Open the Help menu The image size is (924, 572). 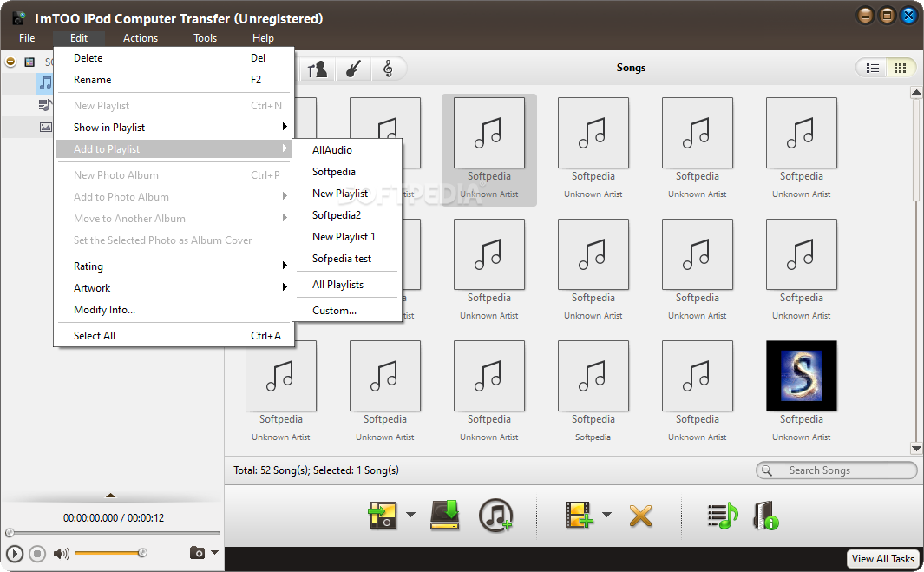(x=263, y=37)
